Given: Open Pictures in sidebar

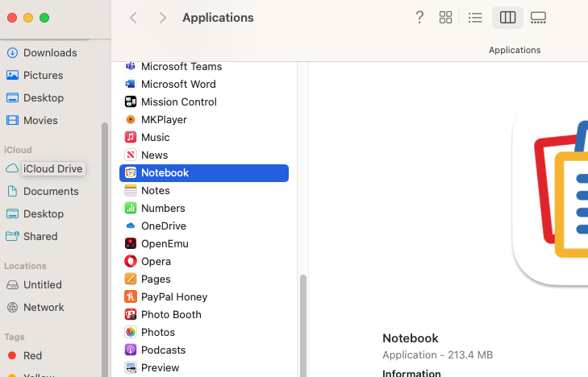Looking at the screenshot, I should tap(43, 75).
